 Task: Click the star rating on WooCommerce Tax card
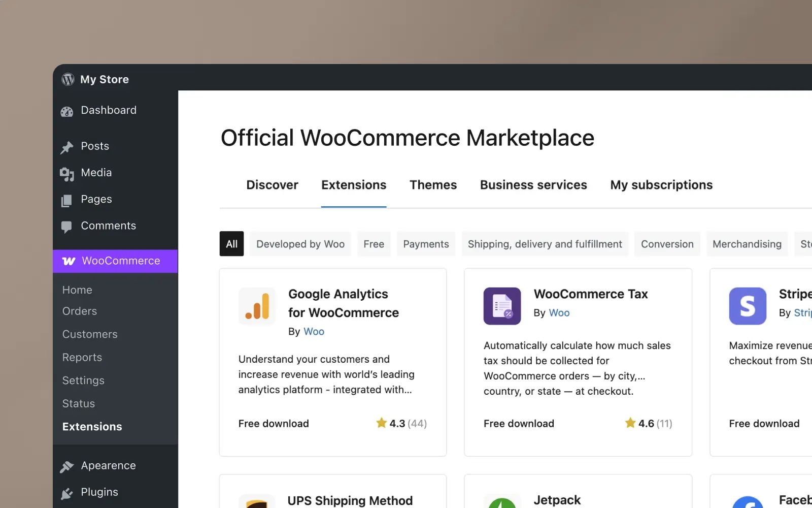[x=649, y=423]
